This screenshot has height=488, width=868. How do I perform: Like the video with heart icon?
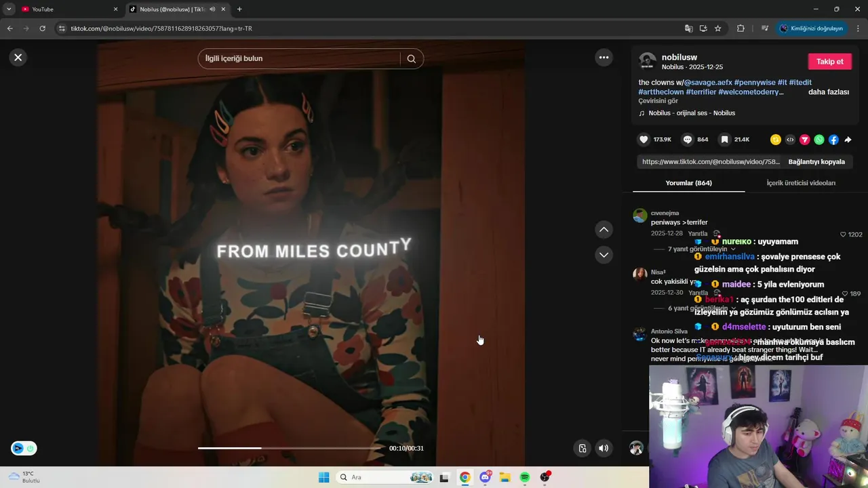click(x=644, y=140)
